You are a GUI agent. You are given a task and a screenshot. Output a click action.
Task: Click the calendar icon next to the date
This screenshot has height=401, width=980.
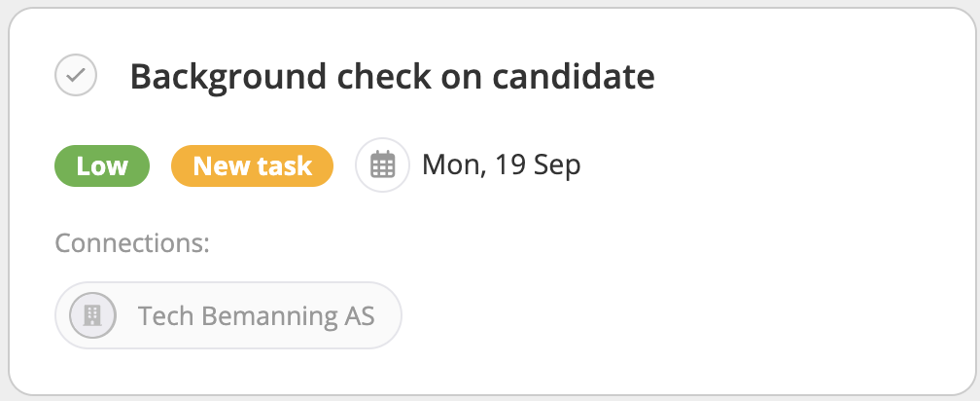383,165
